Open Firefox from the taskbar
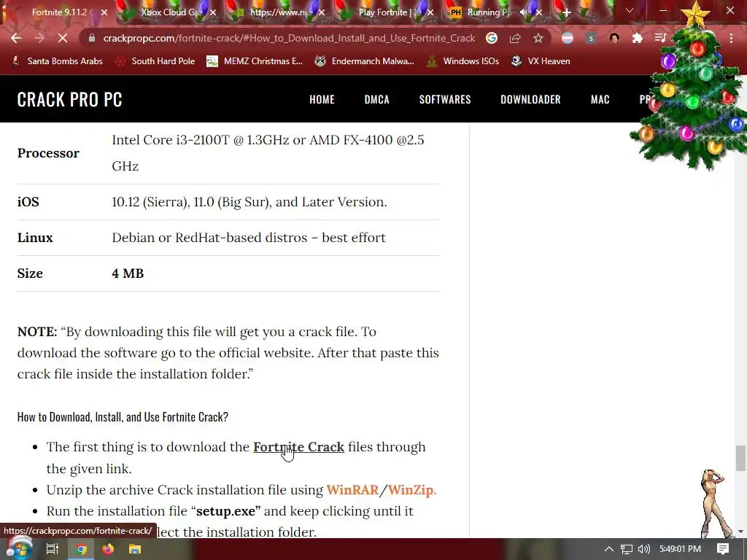This screenshot has height=560, width=747. (x=108, y=549)
